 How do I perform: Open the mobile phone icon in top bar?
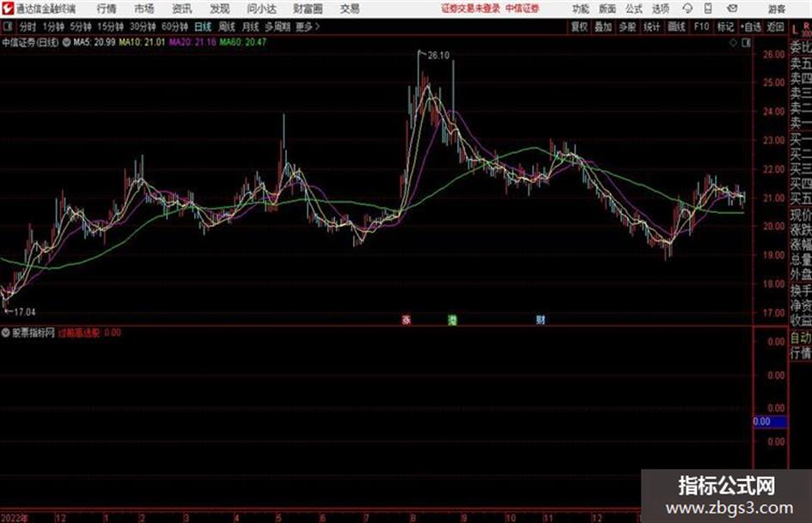(708, 9)
